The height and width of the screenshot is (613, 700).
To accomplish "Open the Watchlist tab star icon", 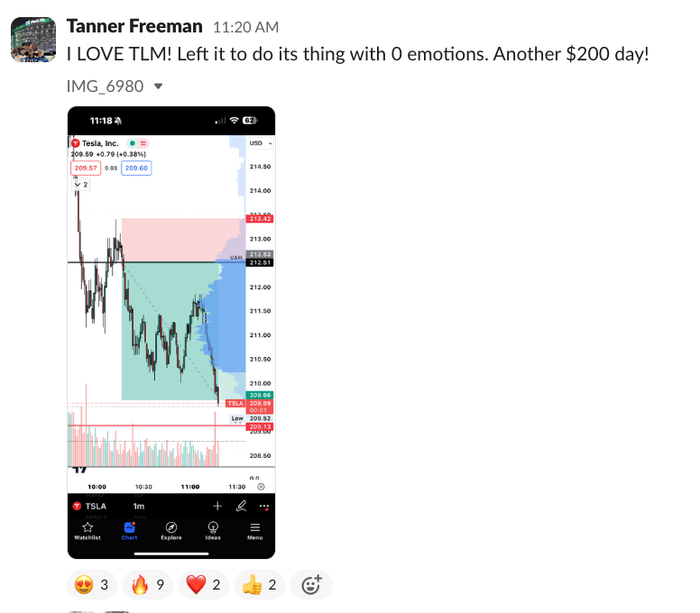I will point(87,529).
